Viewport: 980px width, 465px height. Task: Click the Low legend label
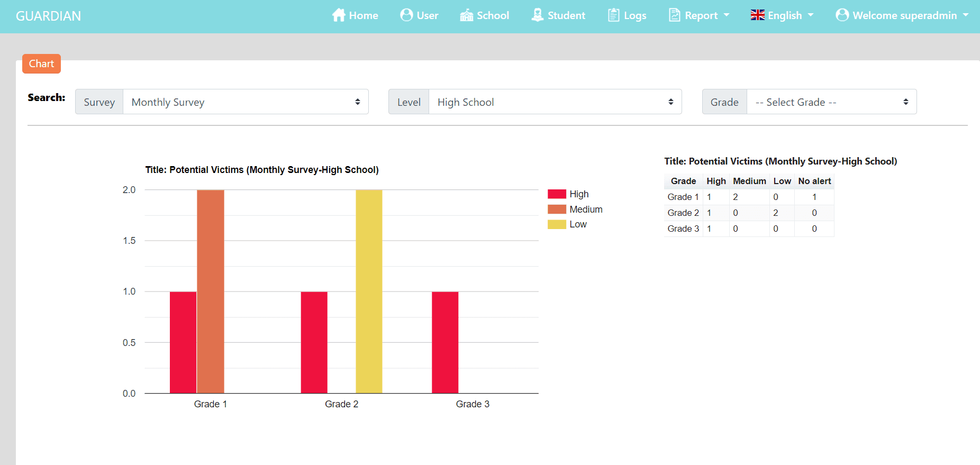pyautogui.click(x=578, y=224)
